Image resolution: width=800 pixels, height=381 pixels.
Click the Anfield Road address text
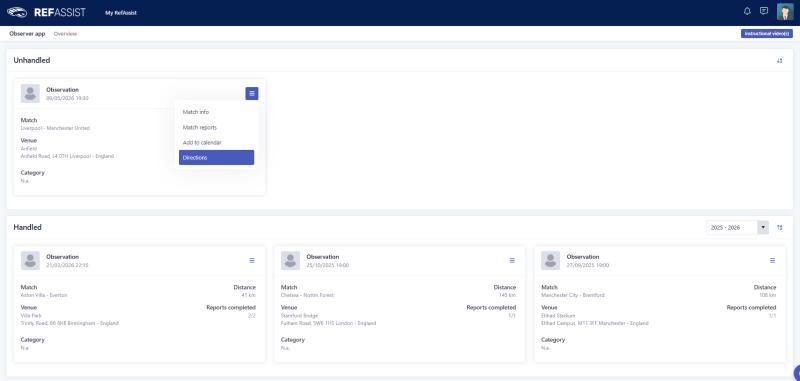[x=67, y=156]
